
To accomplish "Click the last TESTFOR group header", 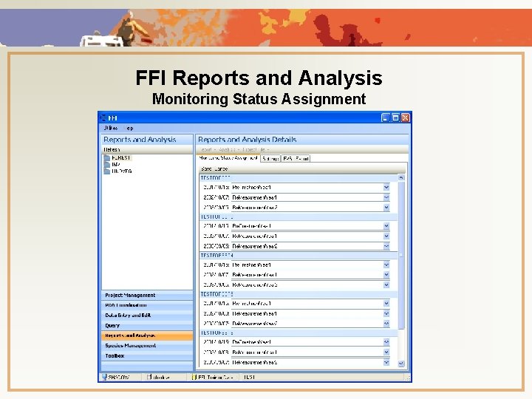I will pyautogui.click(x=299, y=332).
